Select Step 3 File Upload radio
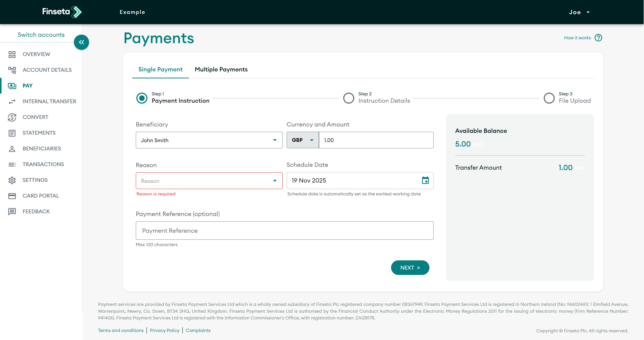Image resolution: width=644 pixels, height=340 pixels. [549, 98]
